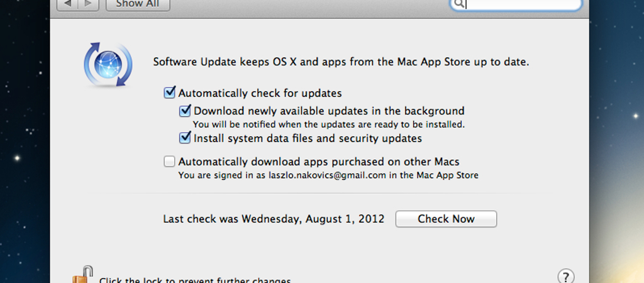Screen dimensions: 644x283
Task: Toggle Install system data files and security updates
Action: point(185,138)
